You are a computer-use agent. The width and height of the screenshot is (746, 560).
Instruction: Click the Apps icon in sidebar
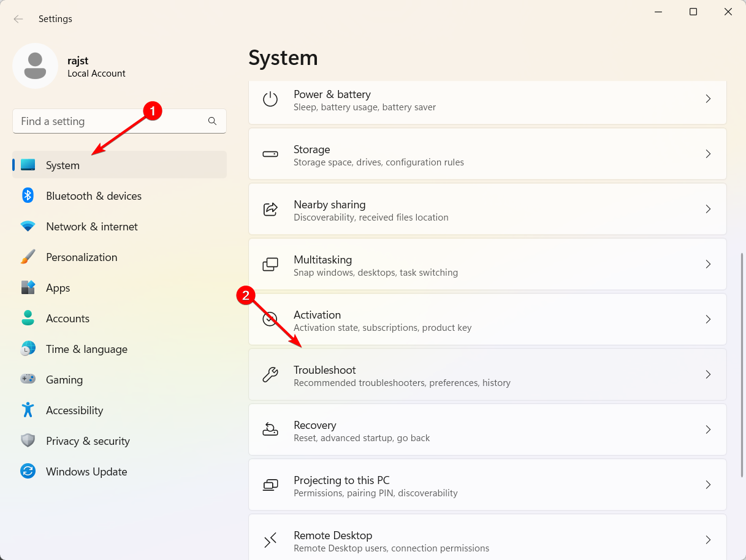(28, 287)
